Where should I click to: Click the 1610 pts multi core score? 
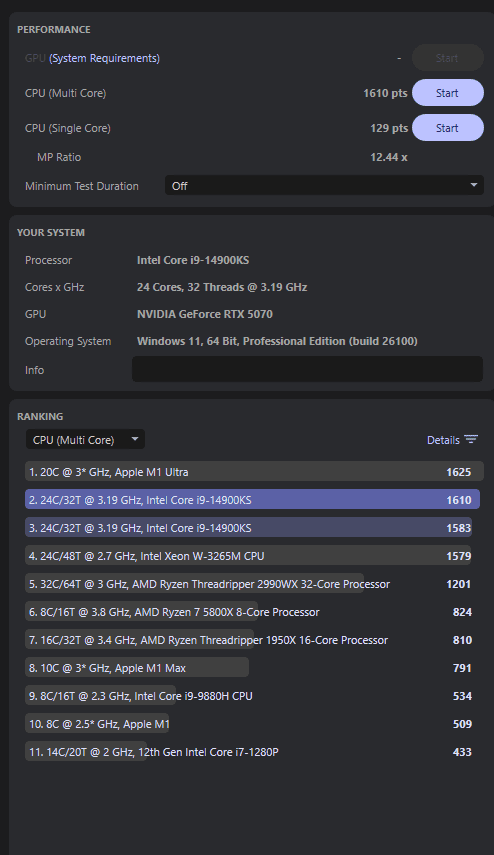[385, 93]
